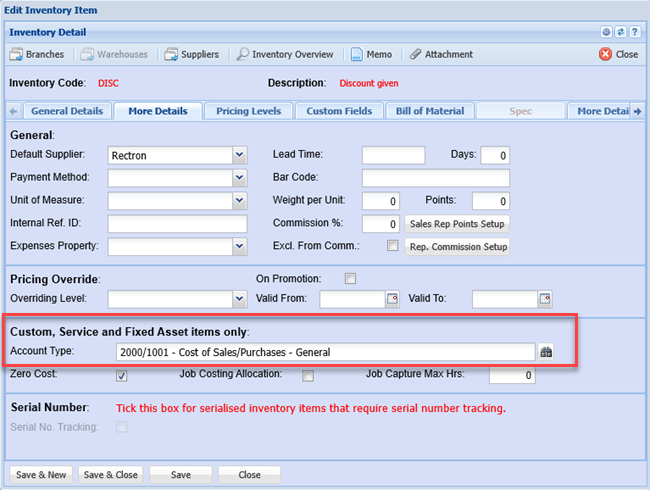
Task: Expand the Default Supplier dropdown
Action: (x=239, y=155)
